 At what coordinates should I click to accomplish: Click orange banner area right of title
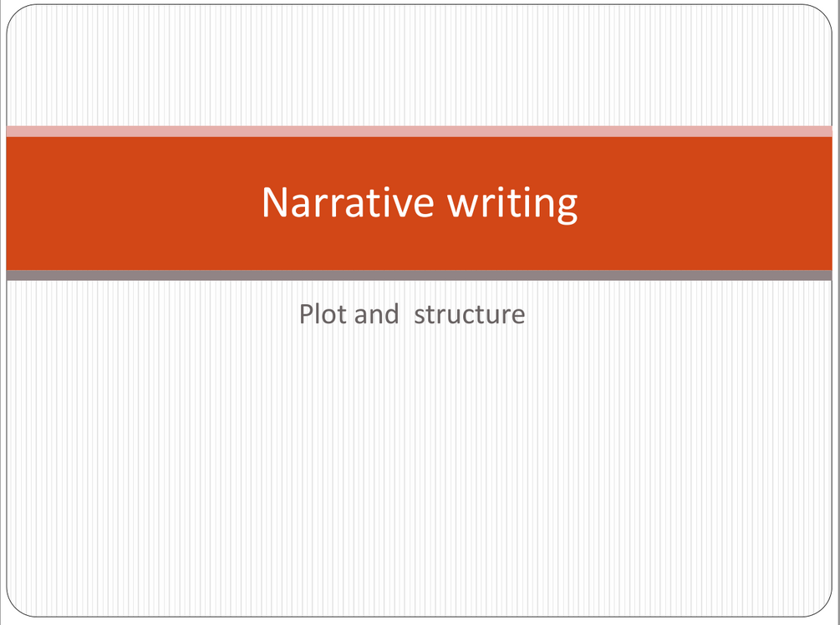click(710, 203)
